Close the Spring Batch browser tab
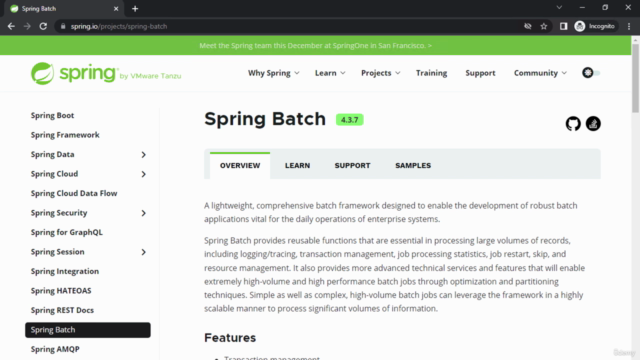This screenshot has width=640, height=360. [x=116, y=9]
